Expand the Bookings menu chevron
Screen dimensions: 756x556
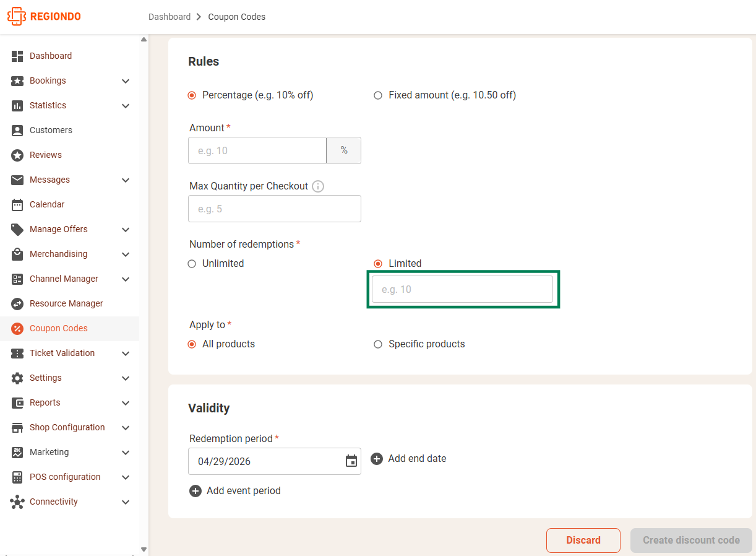[x=126, y=81]
